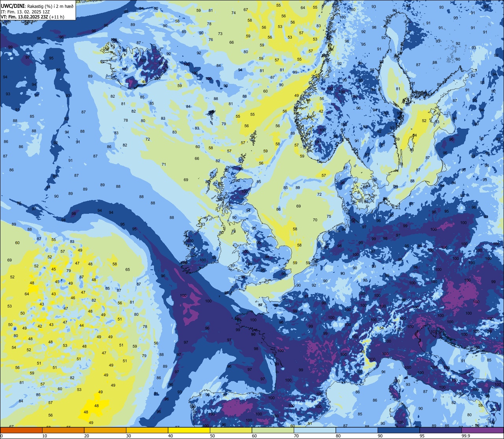
Task: Click the legend tick label '95'
Action: coord(422,436)
